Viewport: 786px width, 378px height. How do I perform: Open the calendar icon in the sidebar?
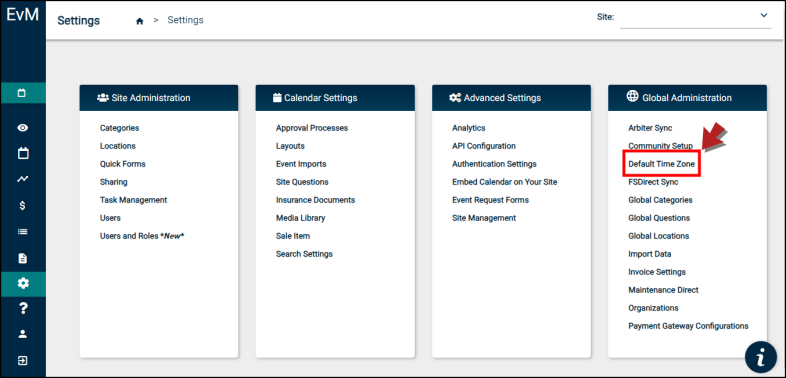click(23, 153)
